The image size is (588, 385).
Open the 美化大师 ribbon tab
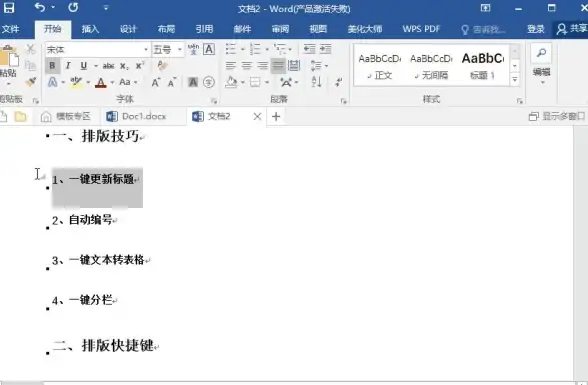365,29
